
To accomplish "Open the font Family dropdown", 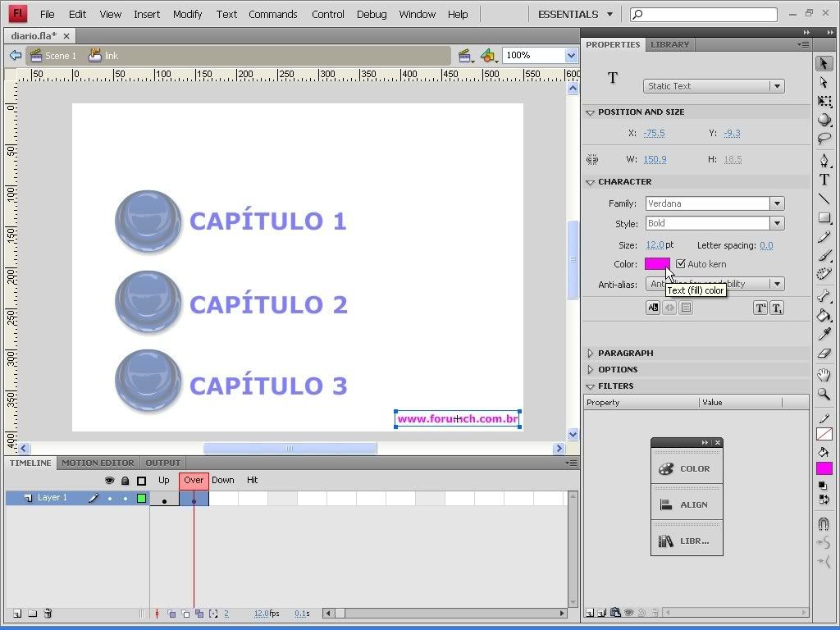I will 776,203.
